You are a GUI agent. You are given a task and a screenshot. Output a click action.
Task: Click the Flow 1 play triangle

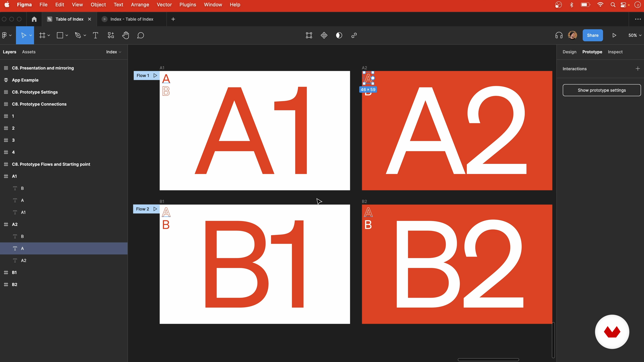pos(155,75)
